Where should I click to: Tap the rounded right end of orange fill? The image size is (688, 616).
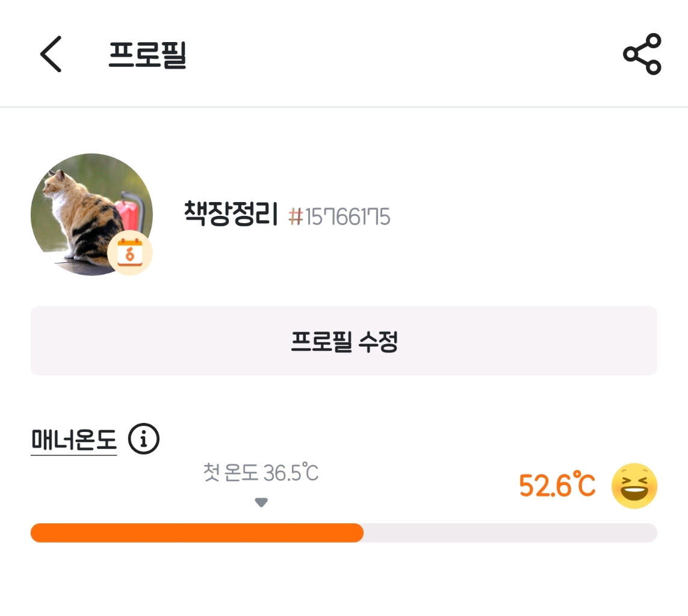click(x=358, y=533)
